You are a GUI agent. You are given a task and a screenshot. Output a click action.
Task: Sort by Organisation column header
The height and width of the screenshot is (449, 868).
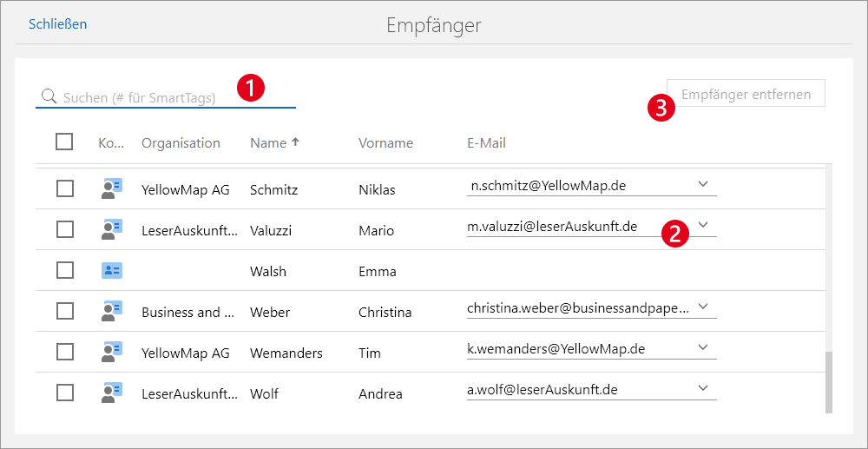(181, 143)
